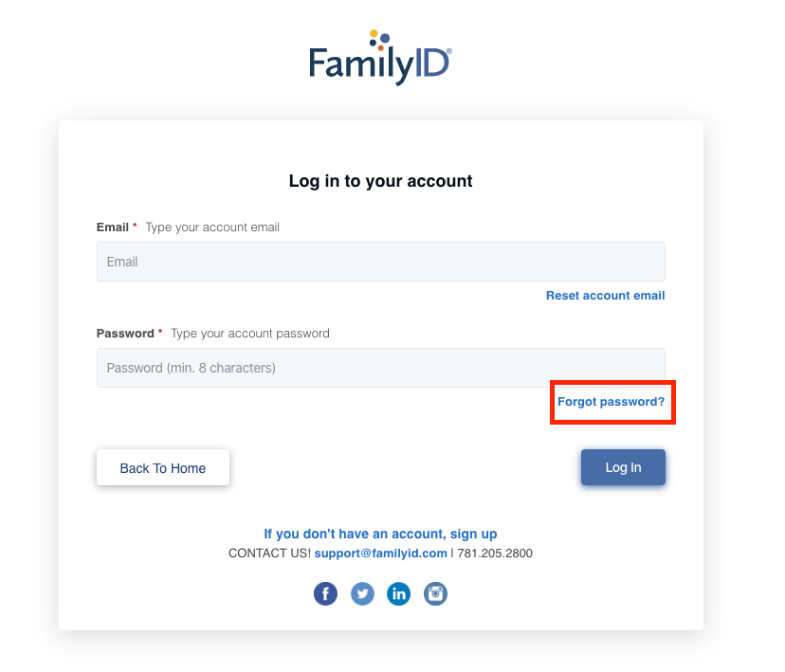Open the Twitter social icon
The image size is (785, 672).
[362, 594]
